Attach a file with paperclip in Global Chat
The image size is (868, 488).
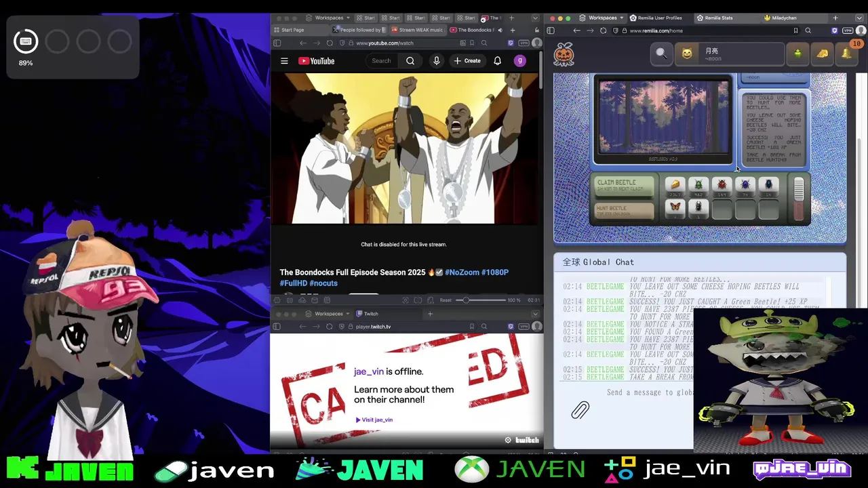[x=580, y=410]
